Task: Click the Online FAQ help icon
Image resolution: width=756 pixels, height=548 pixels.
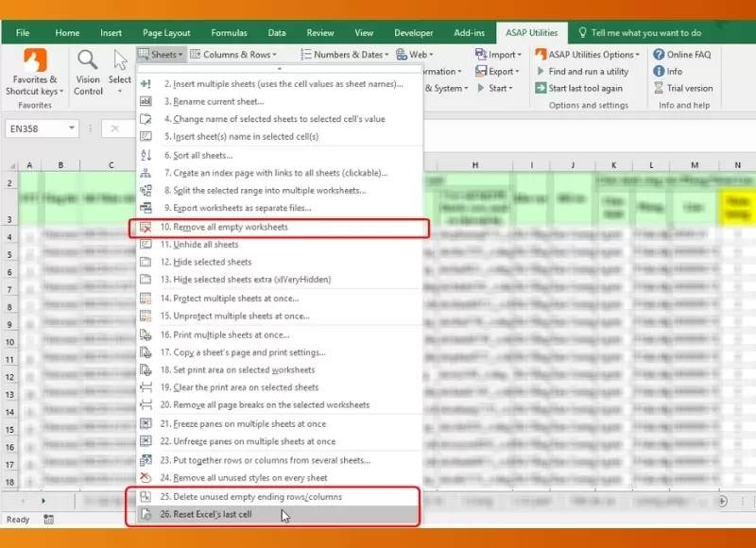Action: click(659, 54)
